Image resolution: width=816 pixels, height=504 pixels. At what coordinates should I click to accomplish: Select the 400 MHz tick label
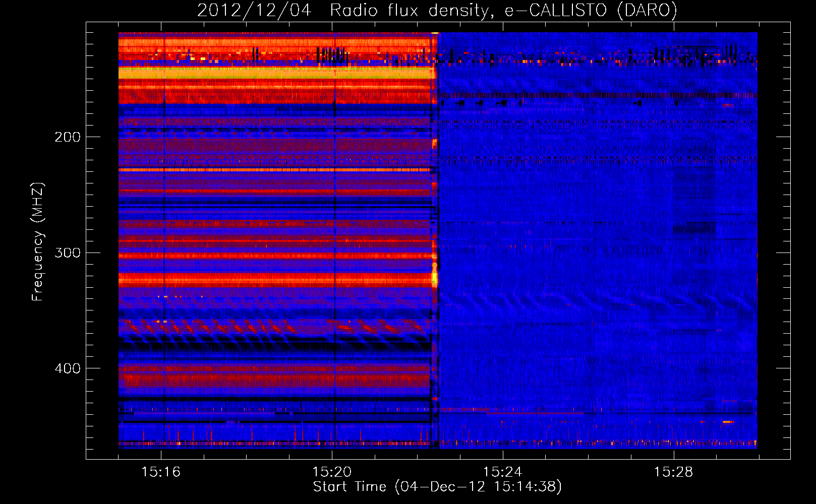[67, 368]
